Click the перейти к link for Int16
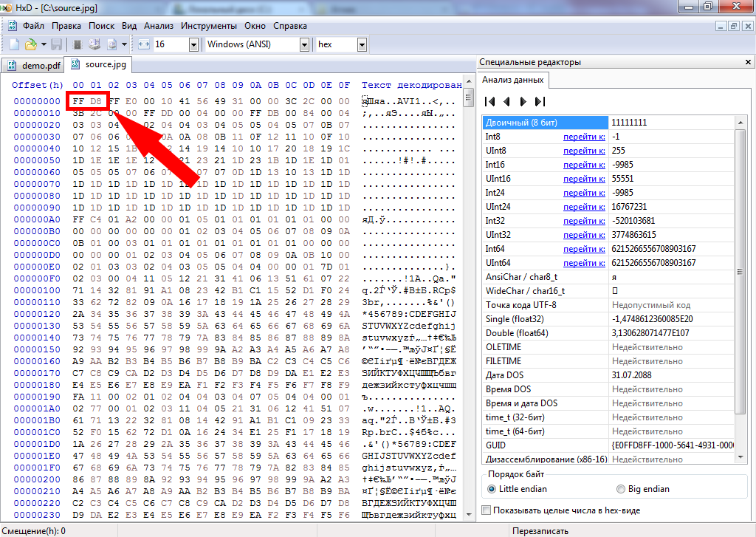The height and width of the screenshot is (537, 756). point(584,165)
